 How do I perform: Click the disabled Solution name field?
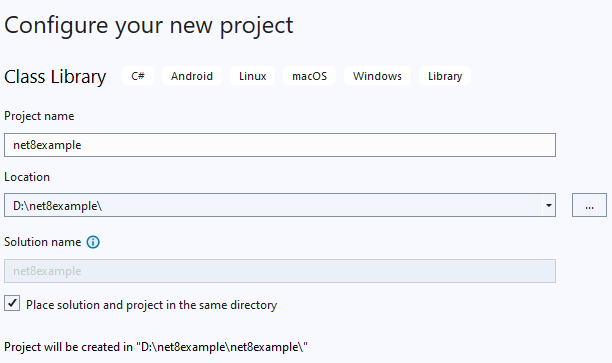(280, 271)
